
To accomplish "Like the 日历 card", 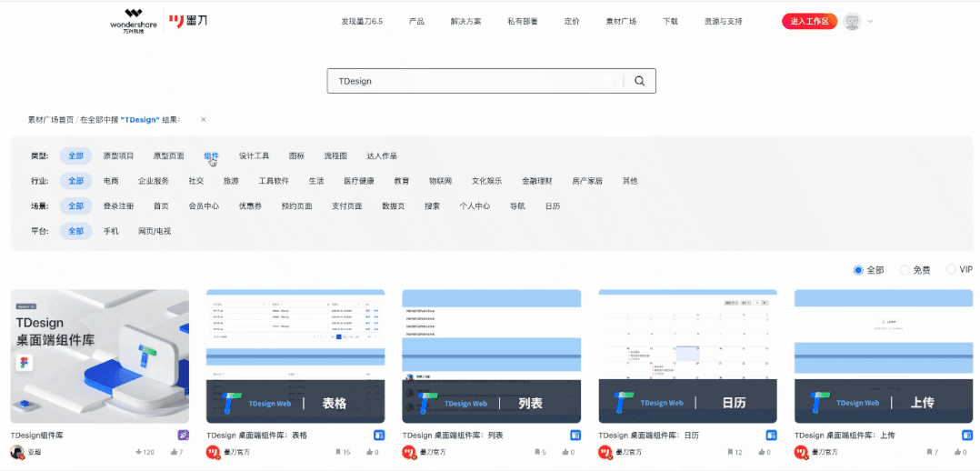I will [x=762, y=452].
